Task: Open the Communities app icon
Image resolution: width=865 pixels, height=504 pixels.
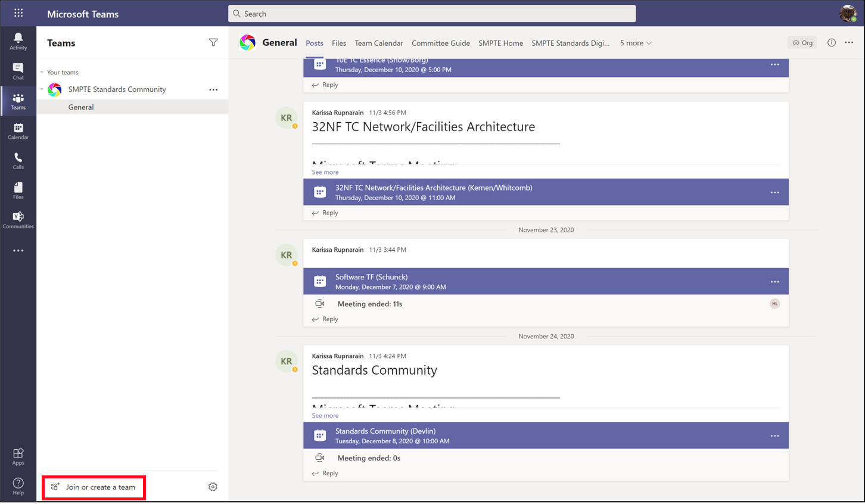Action: (18, 220)
